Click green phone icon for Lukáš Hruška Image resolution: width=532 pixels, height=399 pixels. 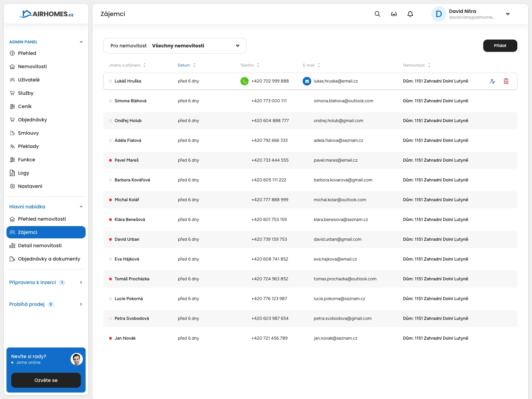click(x=245, y=81)
